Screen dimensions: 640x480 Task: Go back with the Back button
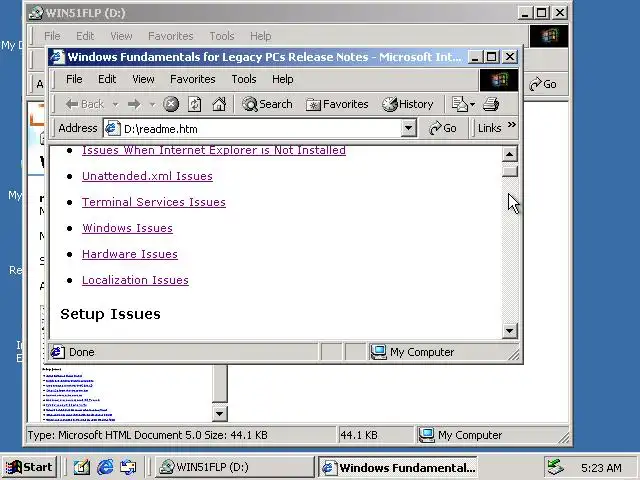84,104
